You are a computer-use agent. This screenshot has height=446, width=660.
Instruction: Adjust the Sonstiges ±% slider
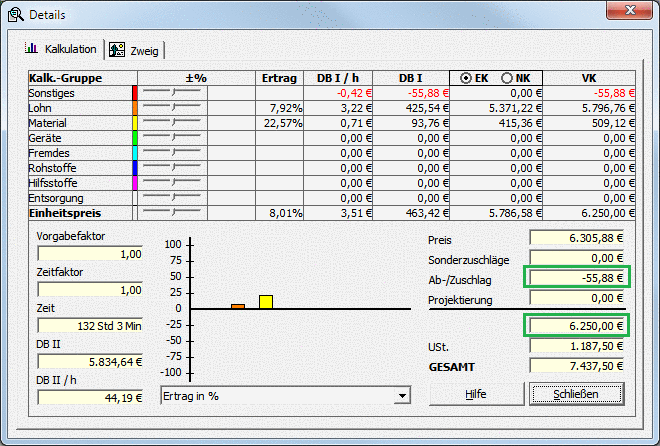point(172,93)
